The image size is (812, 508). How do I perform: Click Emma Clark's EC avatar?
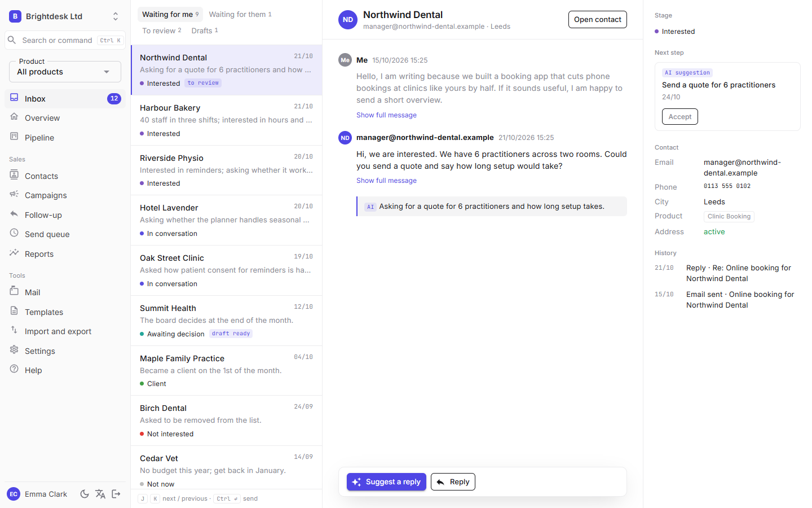[14, 494]
